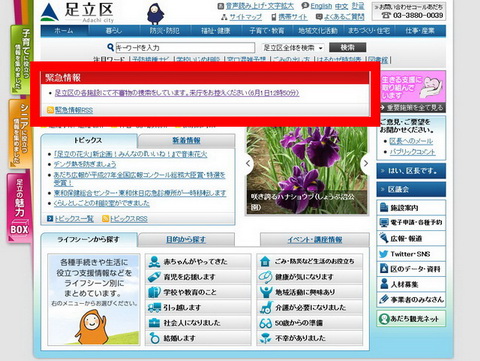Screen dimensions: 480x361
Task: Click the iris flower slideshow image
Action: coord(307,170)
